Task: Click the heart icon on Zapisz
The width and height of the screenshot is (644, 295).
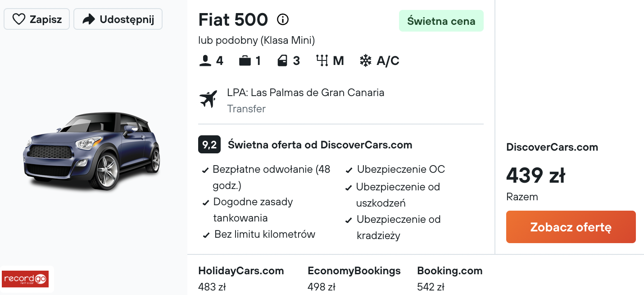Action: (x=18, y=19)
